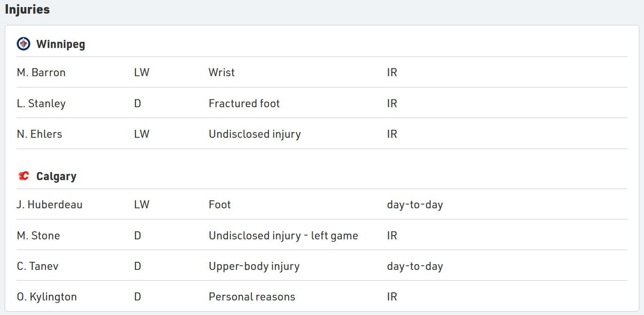
Task: Click the Winnipeg Jets team logo
Action: tap(23, 44)
